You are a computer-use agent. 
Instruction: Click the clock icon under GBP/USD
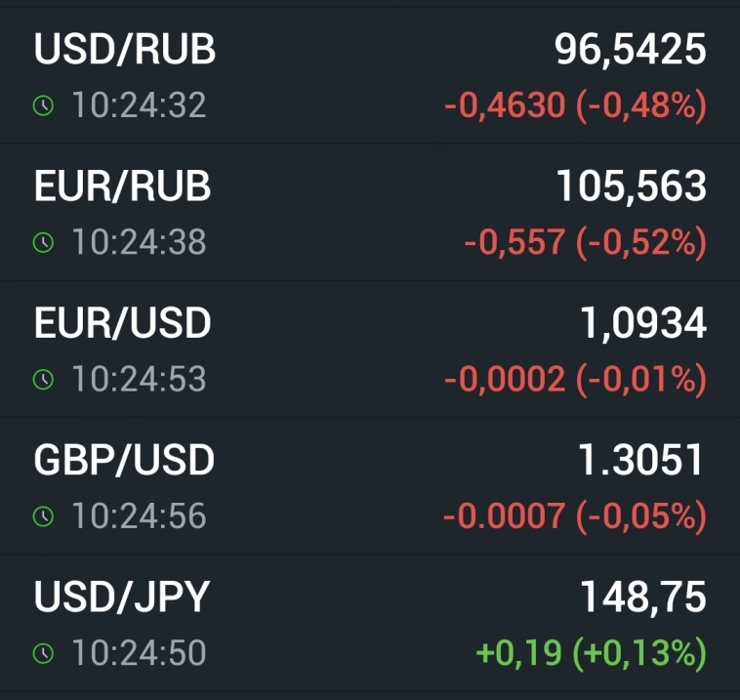pyautogui.click(x=43, y=516)
